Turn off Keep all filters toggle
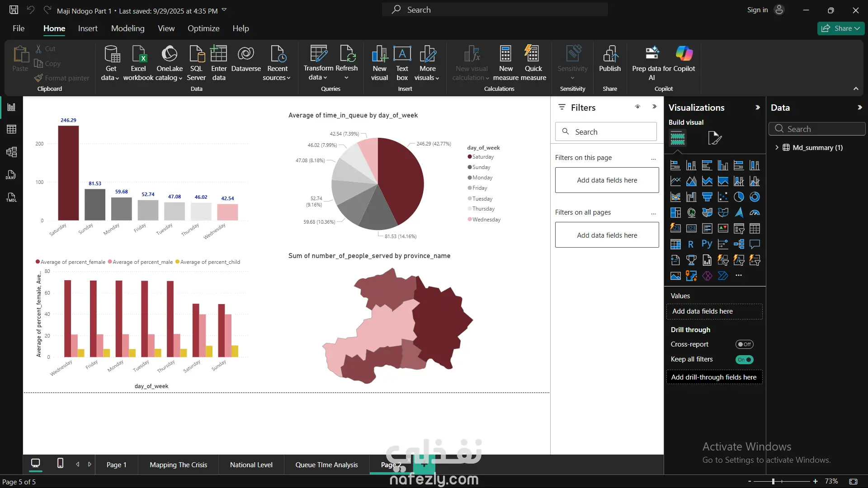 pos(744,360)
